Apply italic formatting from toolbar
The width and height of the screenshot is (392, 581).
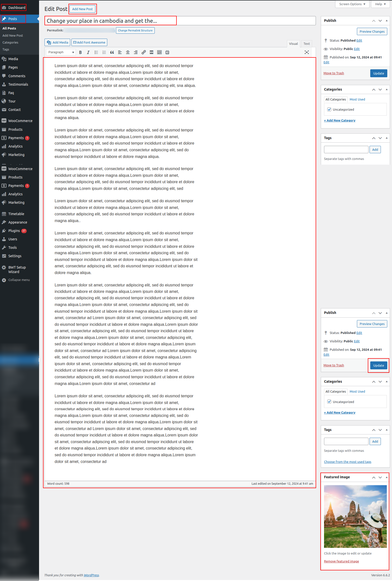coord(88,52)
